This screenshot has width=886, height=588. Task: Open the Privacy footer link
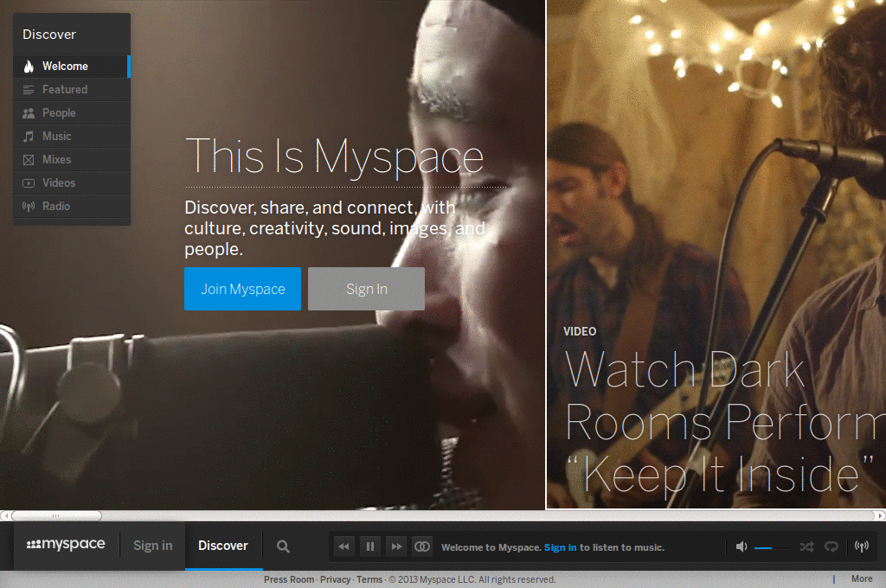(x=336, y=579)
